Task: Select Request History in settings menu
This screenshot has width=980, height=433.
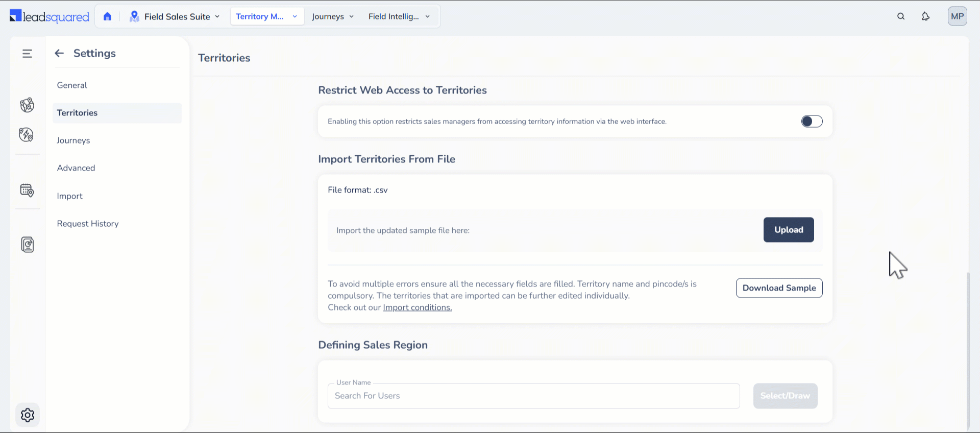Action: (x=88, y=224)
